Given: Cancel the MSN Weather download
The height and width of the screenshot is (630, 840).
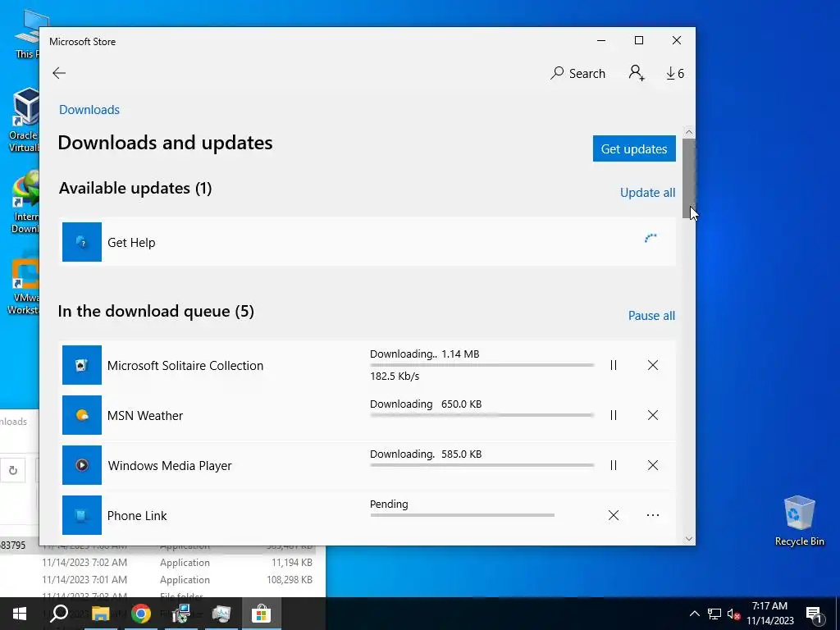Looking at the screenshot, I should point(652,415).
